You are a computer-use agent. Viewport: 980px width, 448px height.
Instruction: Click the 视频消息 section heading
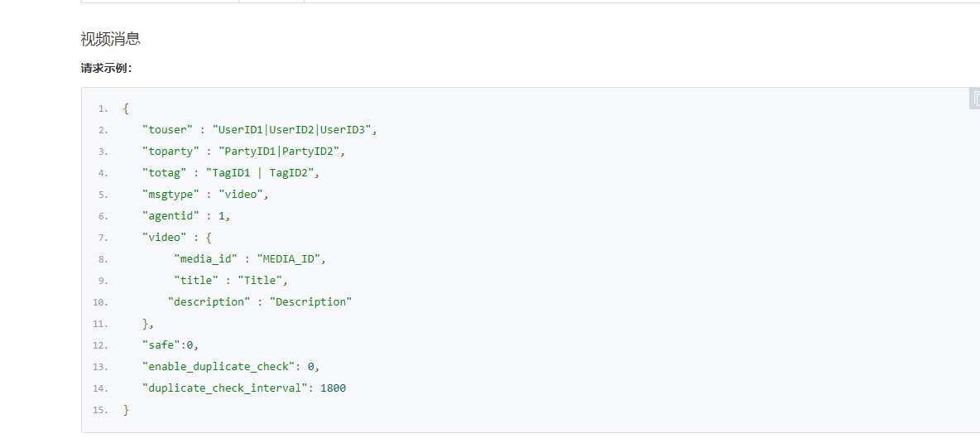tap(111, 39)
